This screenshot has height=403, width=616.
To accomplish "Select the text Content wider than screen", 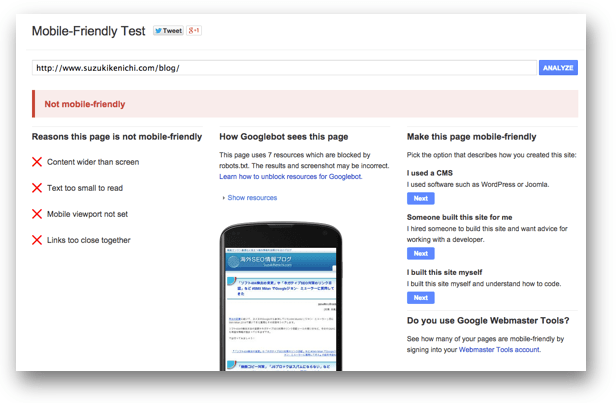I will [x=93, y=162].
